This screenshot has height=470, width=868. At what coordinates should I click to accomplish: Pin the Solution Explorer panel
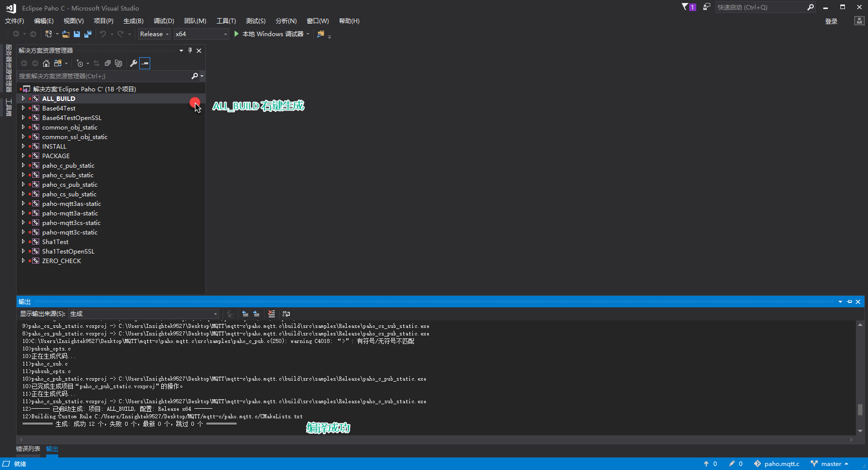190,50
